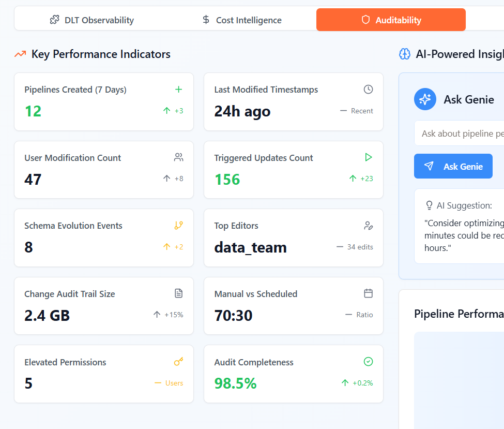The height and width of the screenshot is (429, 504).
Task: Click the shield icon inside the Auditability tab
Action: pos(366,19)
